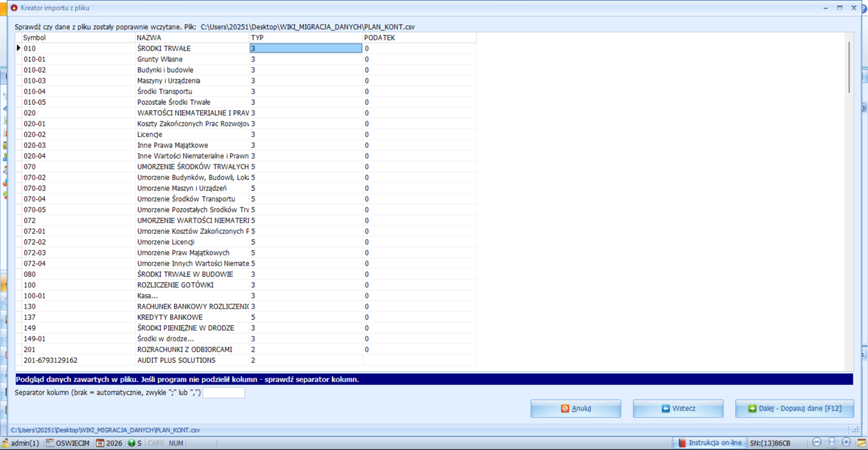The width and height of the screenshot is (868, 450).
Task: Select the cell 'ŚRODKI PIENIĘŻNE W DRODZE'
Action: point(192,328)
